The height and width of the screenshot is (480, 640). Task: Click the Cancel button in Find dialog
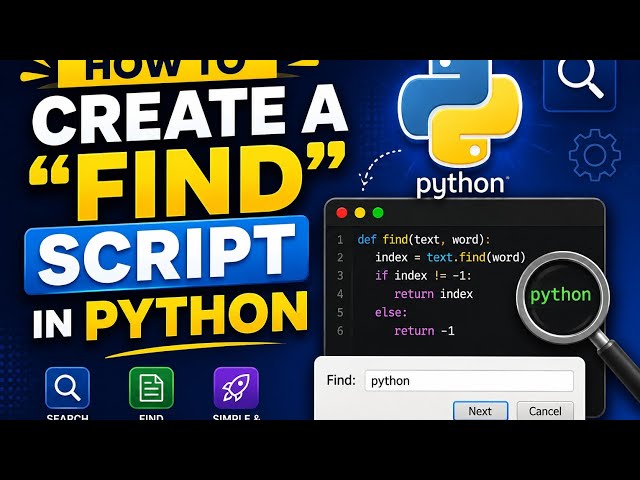[545, 411]
